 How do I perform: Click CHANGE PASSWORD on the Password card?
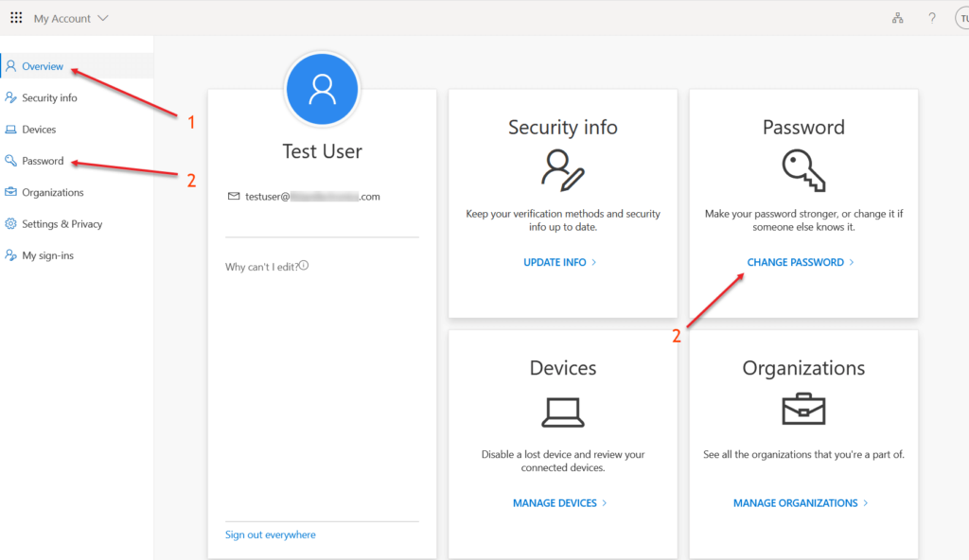click(795, 262)
